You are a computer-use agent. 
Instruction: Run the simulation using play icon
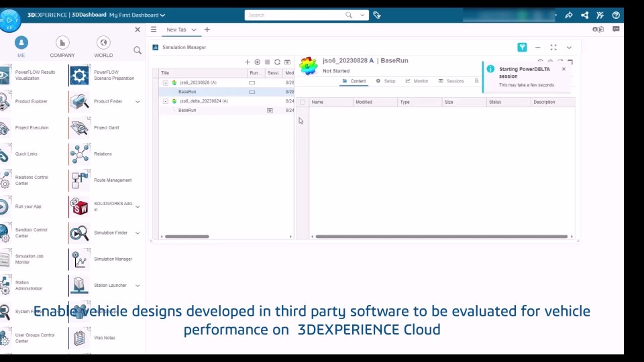coord(258,62)
